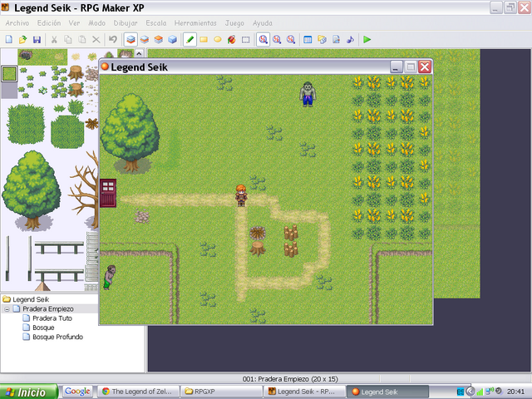The height and width of the screenshot is (399, 532).
Task: Open the Edición menu
Action: [x=49, y=23]
